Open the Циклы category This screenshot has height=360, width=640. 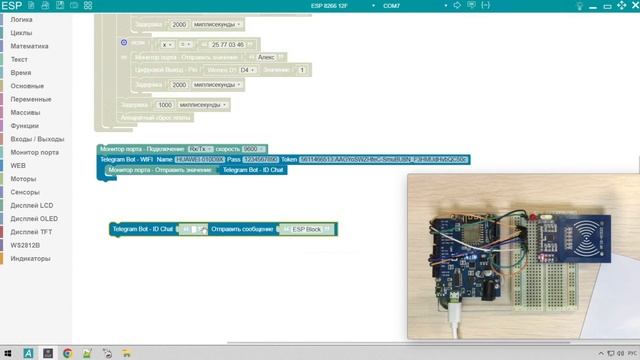pyautogui.click(x=21, y=33)
